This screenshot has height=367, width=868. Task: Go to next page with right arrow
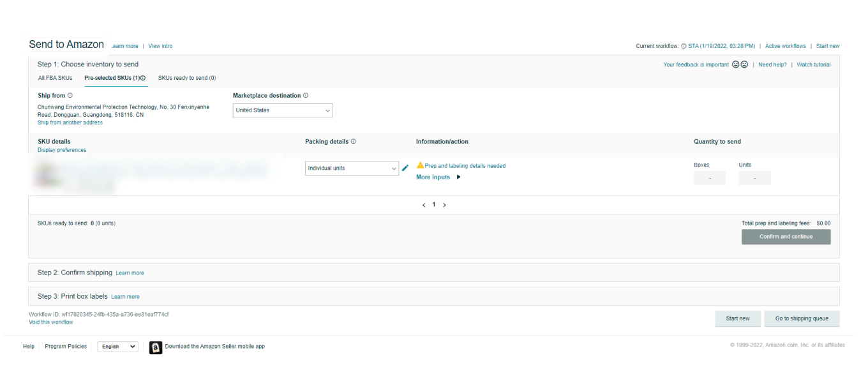tap(445, 206)
